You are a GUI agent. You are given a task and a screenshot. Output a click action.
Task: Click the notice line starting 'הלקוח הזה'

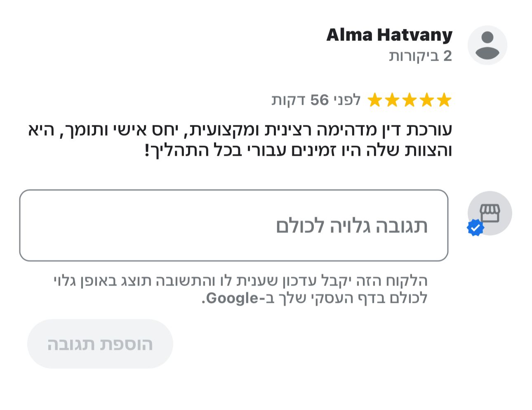pos(240,281)
